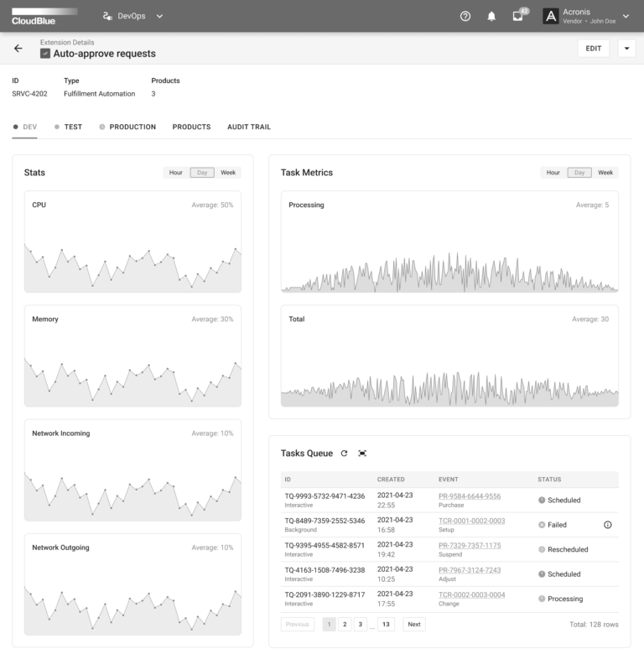Click the ID column header in Tasks Queue
The image size is (644, 654).
tap(288, 480)
